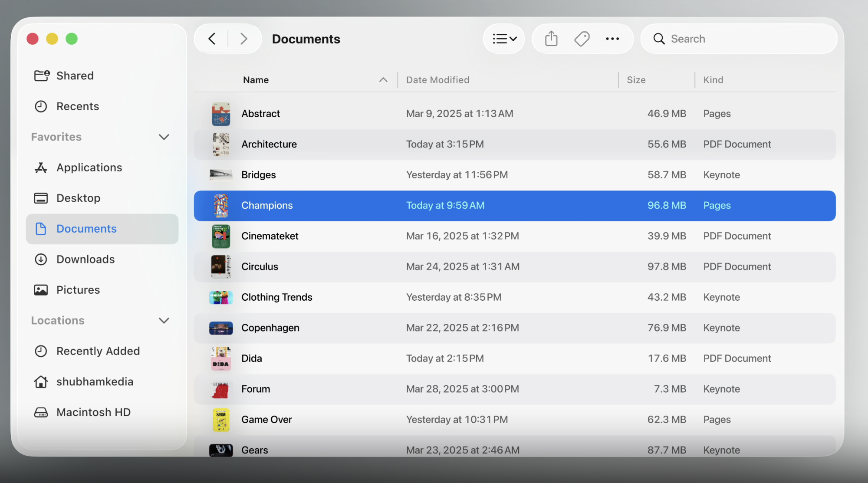The height and width of the screenshot is (483, 868).
Task: Select Downloads in the sidebar
Action: click(x=85, y=259)
